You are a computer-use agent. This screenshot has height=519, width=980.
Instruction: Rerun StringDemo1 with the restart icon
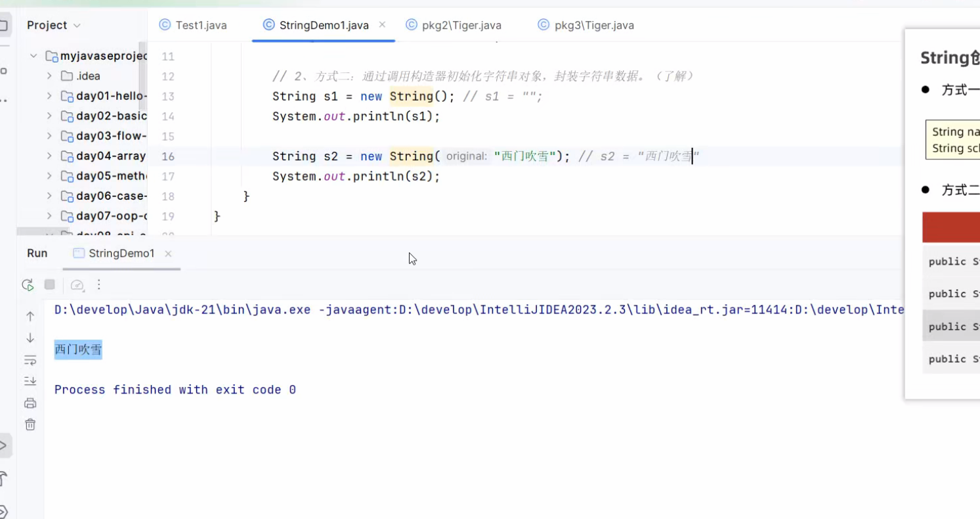tap(27, 284)
